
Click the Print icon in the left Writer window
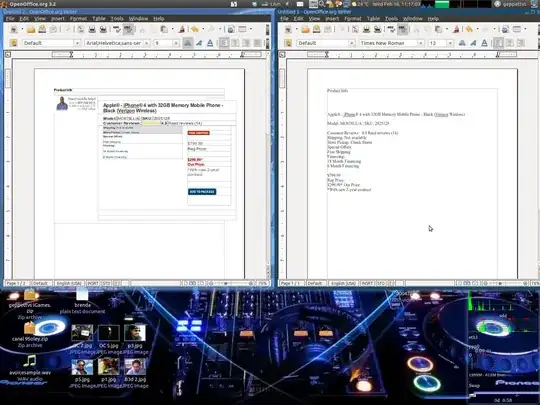pyautogui.click(x=92, y=29)
